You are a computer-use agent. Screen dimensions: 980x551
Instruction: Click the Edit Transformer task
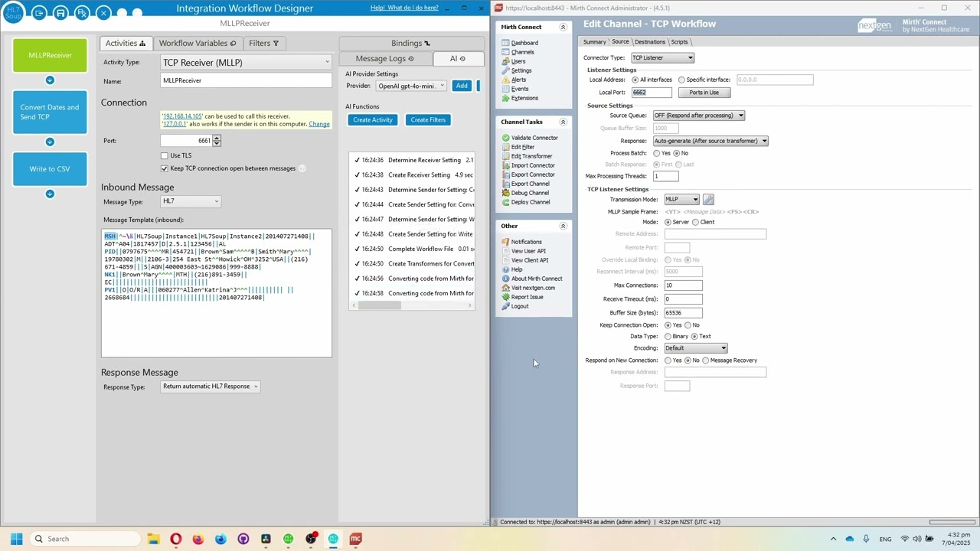[531, 156]
